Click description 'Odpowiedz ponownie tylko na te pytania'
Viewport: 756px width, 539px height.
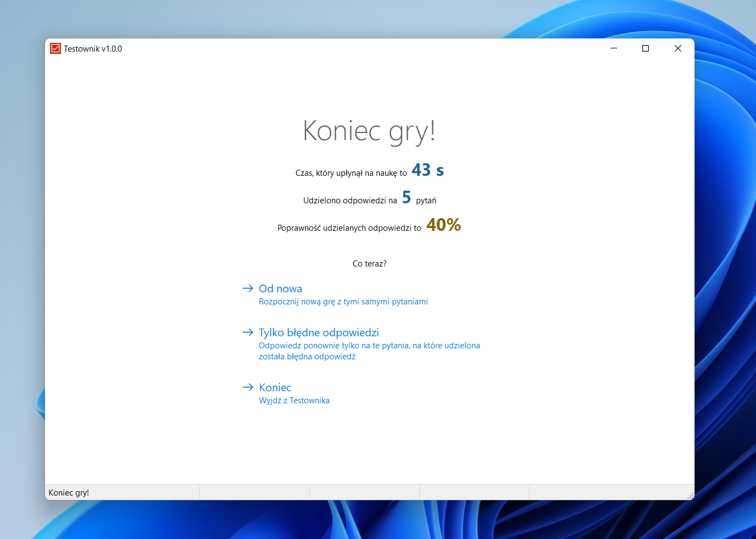click(369, 351)
